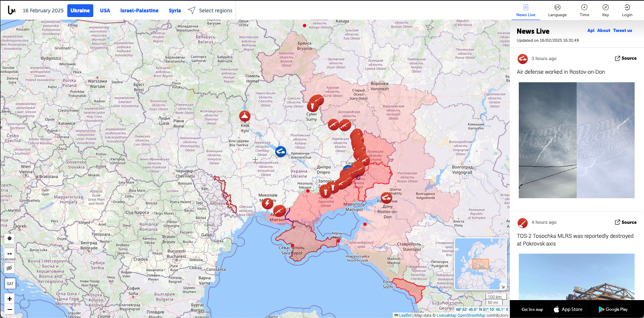Click the Kyiv air alert marker

pos(244,116)
